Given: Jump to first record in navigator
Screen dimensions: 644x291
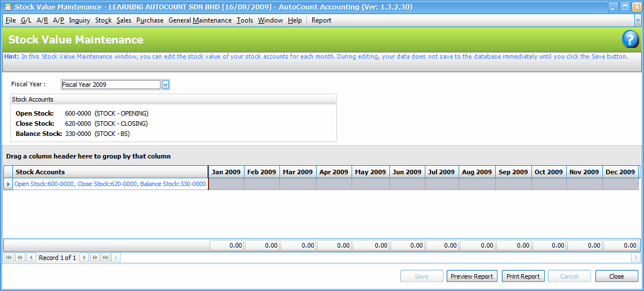Looking at the screenshot, I should tap(9, 257).
